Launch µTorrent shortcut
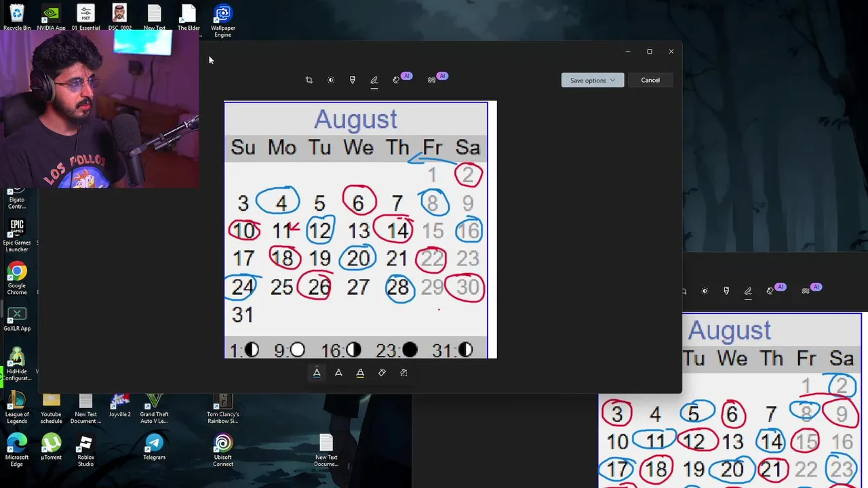The image size is (868, 488). (52, 447)
